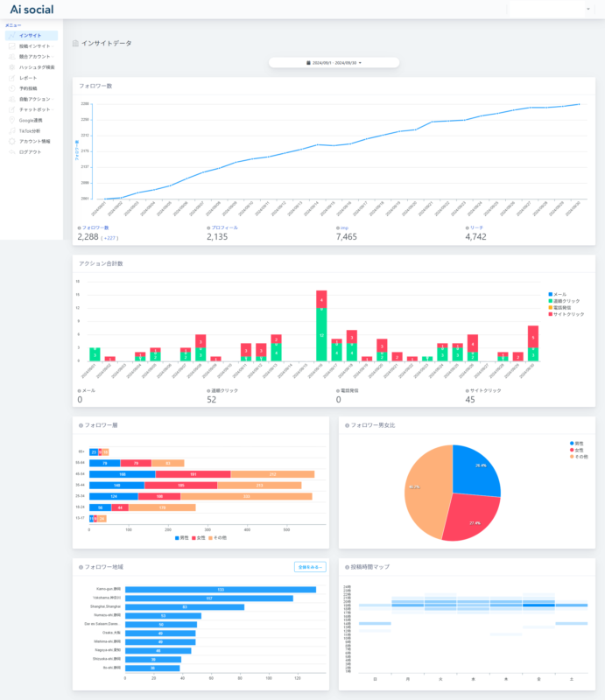Click the レポート icon in the menu

pyautogui.click(x=11, y=78)
